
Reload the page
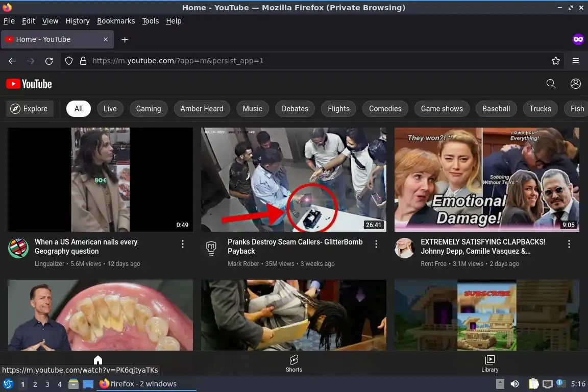(49, 61)
